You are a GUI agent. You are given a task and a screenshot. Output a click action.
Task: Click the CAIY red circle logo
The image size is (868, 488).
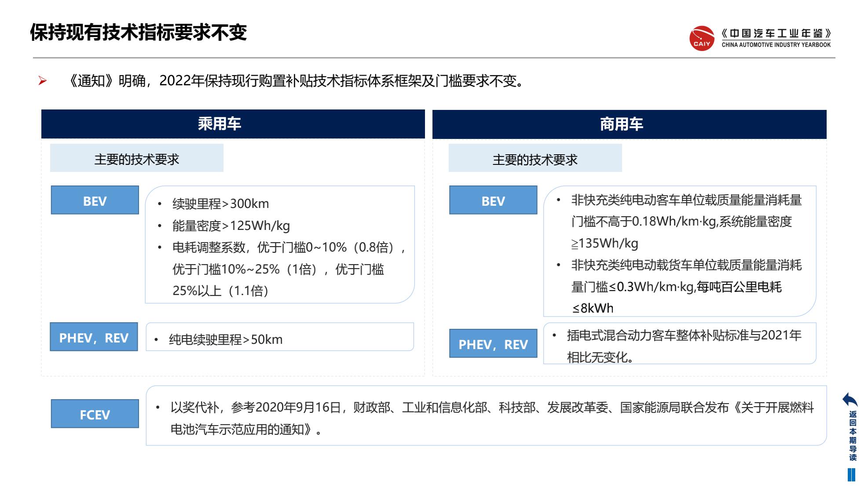[x=702, y=38]
